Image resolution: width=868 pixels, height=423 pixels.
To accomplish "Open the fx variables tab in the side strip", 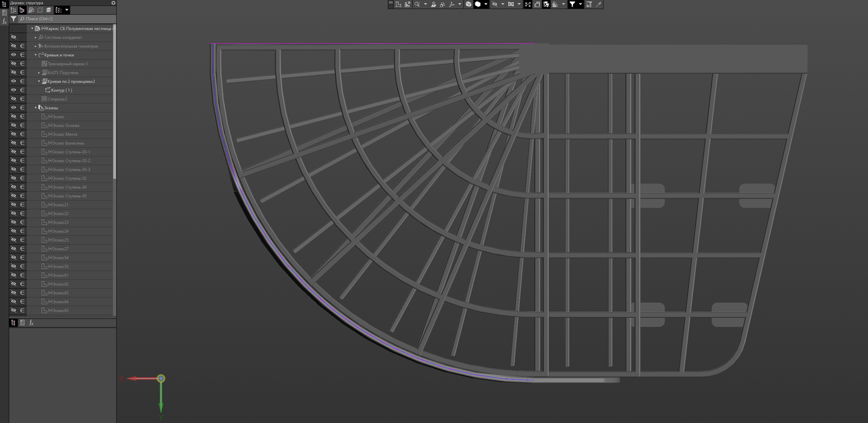I will point(4,22).
